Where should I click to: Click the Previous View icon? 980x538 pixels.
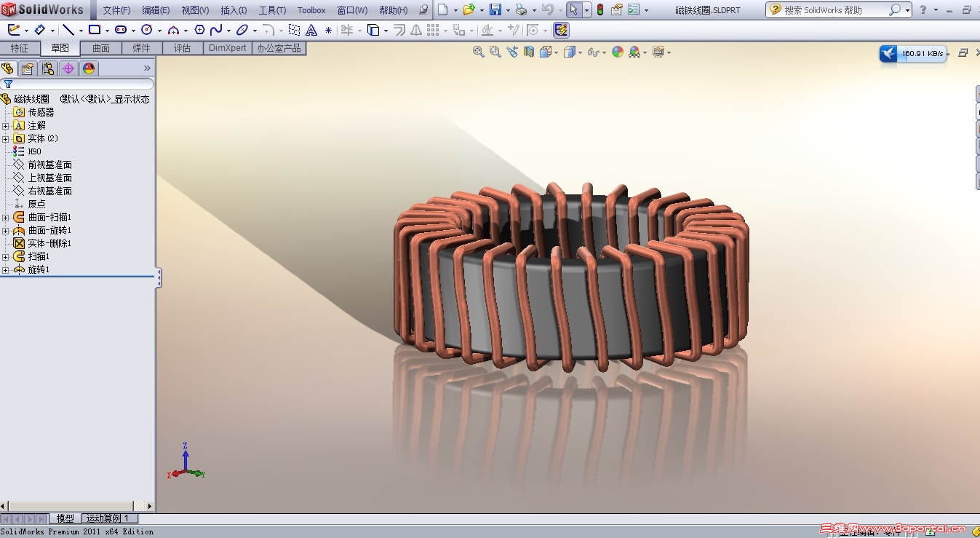coord(512,52)
